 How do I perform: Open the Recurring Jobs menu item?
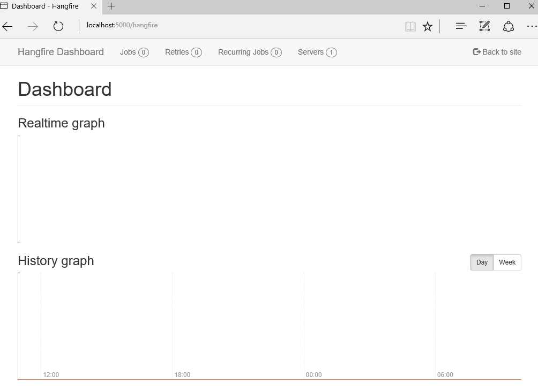pos(250,52)
